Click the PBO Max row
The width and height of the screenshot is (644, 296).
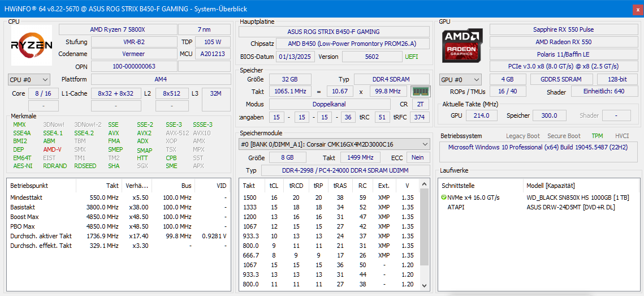pyautogui.click(x=118, y=226)
